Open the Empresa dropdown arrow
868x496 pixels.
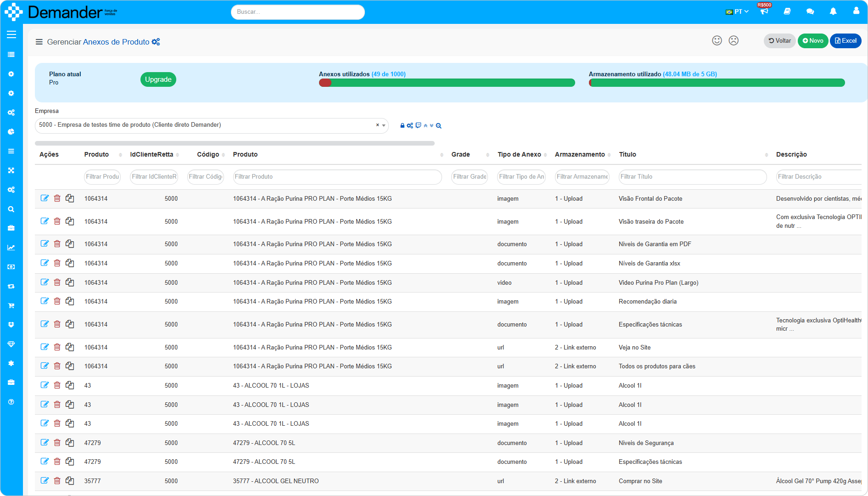click(x=384, y=125)
